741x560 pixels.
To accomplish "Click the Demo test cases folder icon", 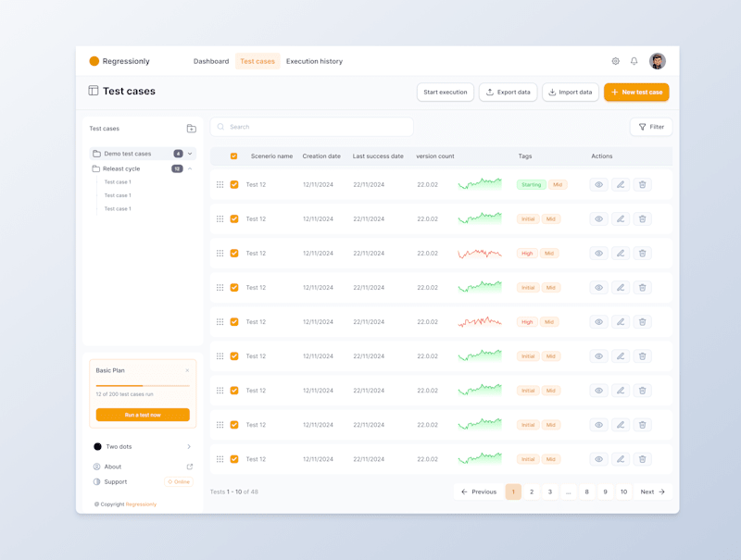I will [x=96, y=154].
